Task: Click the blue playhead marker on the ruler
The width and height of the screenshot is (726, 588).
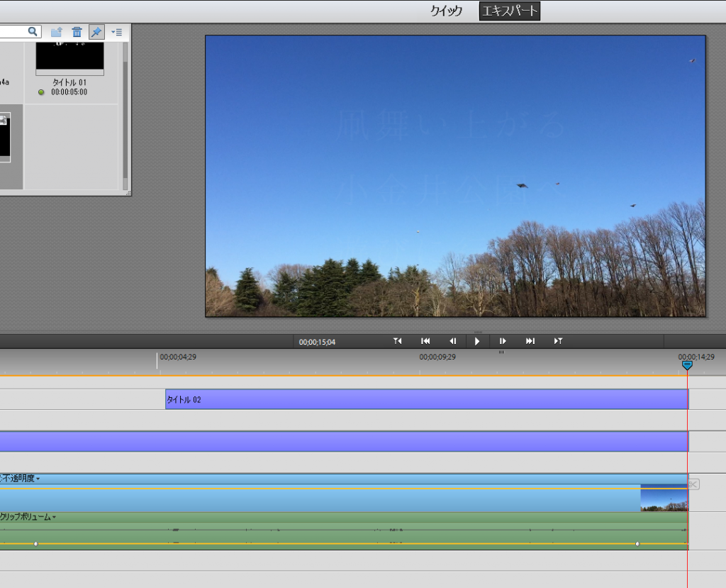Action: [x=686, y=365]
